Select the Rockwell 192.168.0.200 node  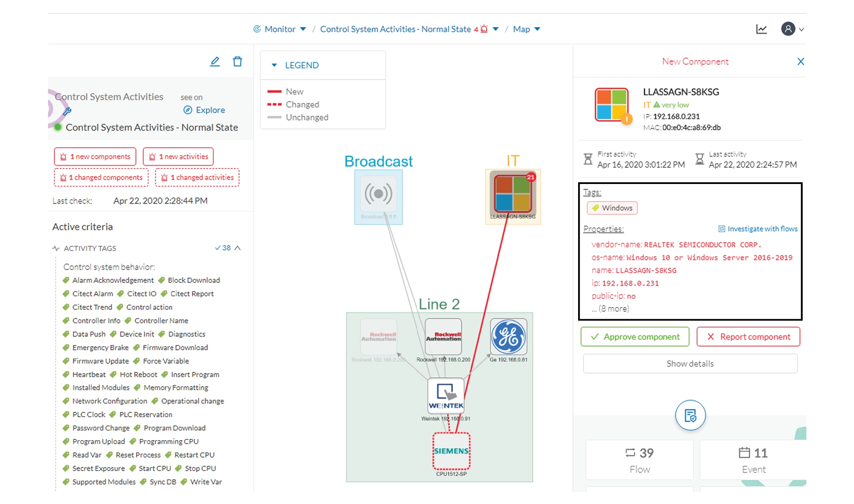443,337
